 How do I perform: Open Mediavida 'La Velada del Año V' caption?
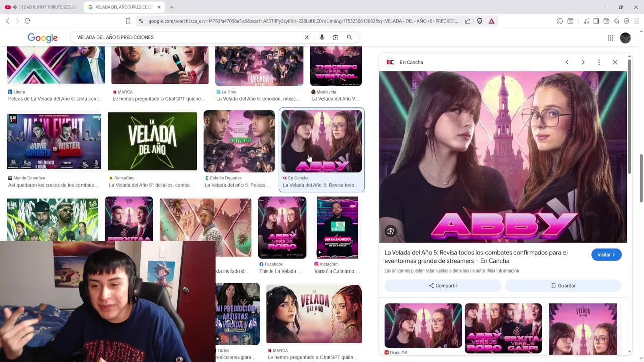[336, 99]
